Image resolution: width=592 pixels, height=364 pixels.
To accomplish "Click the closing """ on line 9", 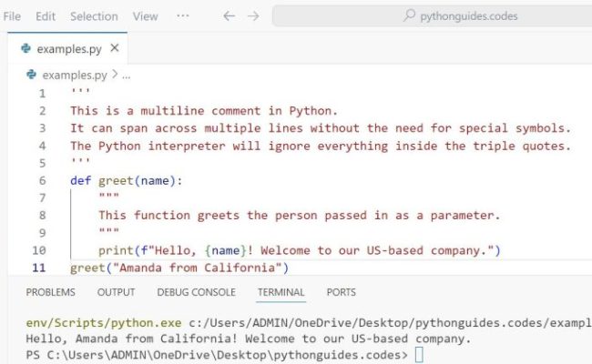I will pyautogui.click(x=108, y=230).
